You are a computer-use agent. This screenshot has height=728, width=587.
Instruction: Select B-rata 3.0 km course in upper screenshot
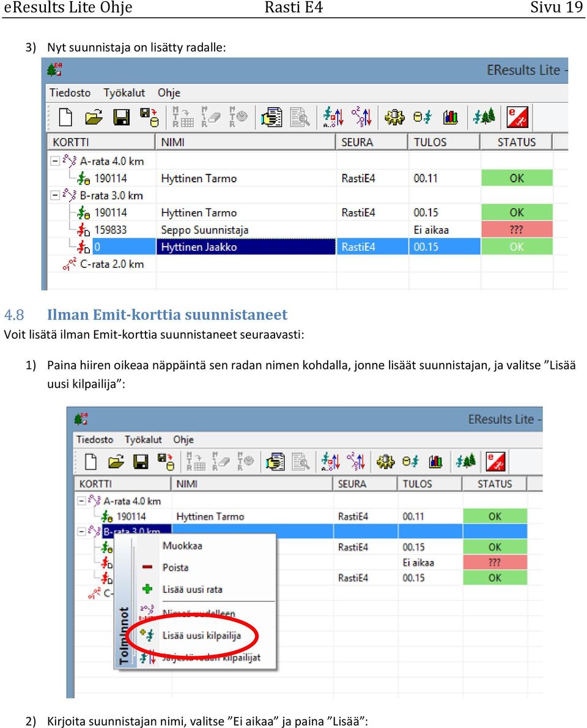tap(111, 196)
